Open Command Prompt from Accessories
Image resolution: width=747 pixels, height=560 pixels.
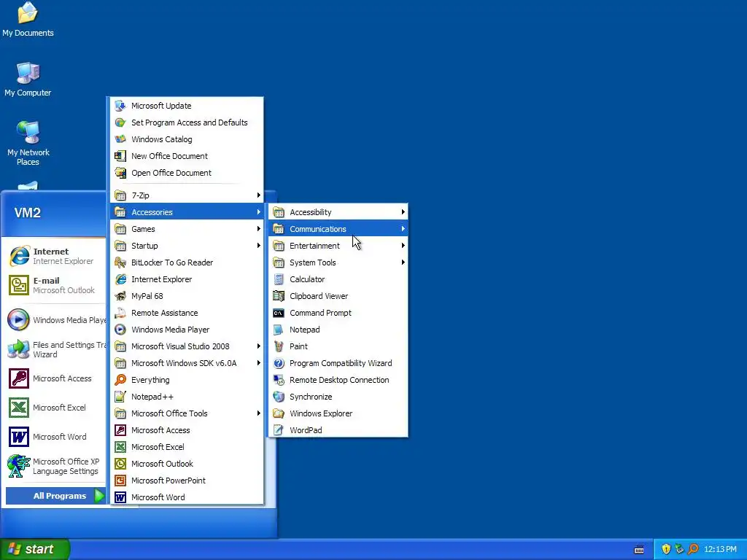point(338,313)
